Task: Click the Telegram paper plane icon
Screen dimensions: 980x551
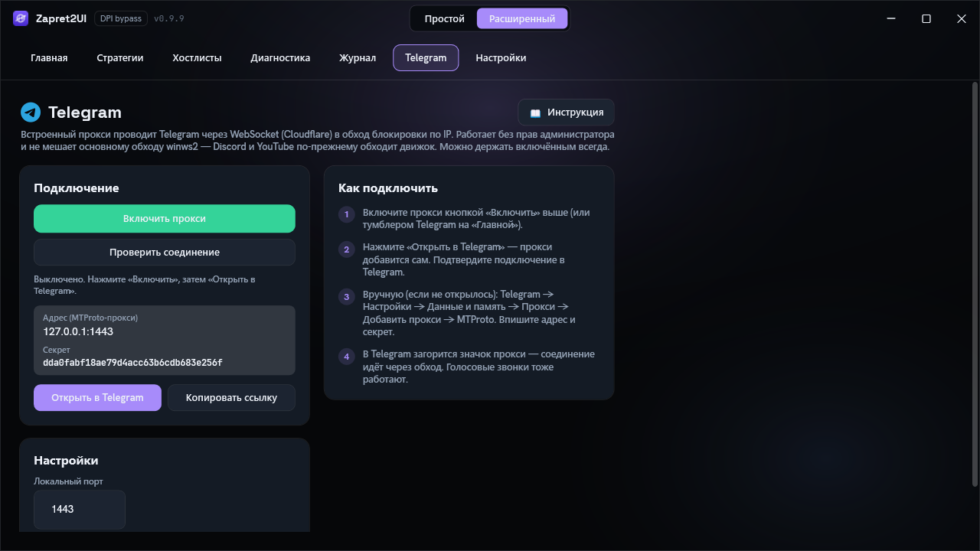Action: [x=31, y=112]
